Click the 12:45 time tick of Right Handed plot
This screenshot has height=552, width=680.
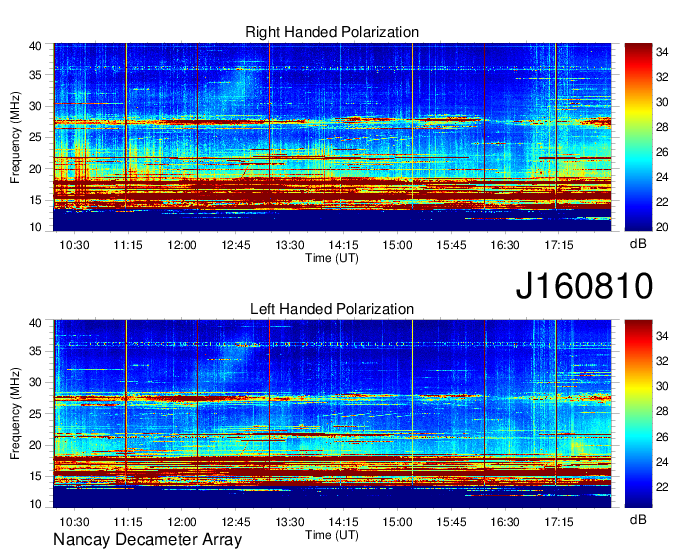(x=236, y=245)
